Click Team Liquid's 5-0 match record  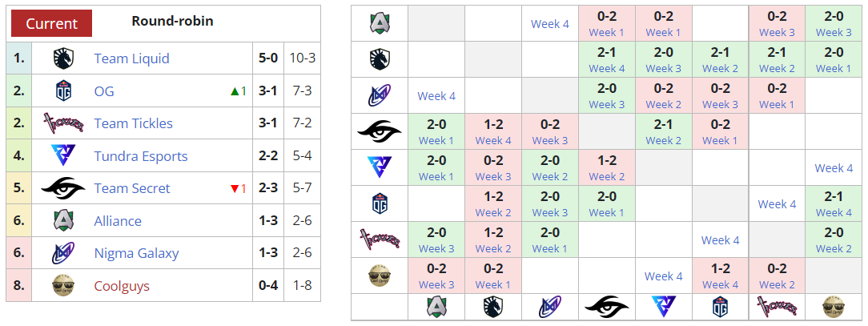pos(268,58)
